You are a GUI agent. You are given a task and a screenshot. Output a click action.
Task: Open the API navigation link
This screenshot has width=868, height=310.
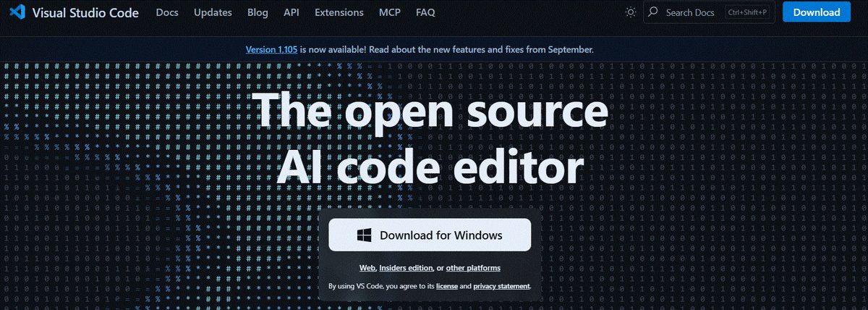click(292, 12)
